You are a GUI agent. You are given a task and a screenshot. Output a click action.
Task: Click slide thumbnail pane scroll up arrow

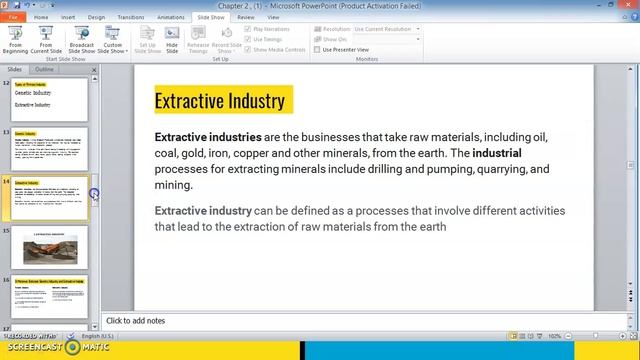pyautogui.click(x=95, y=78)
